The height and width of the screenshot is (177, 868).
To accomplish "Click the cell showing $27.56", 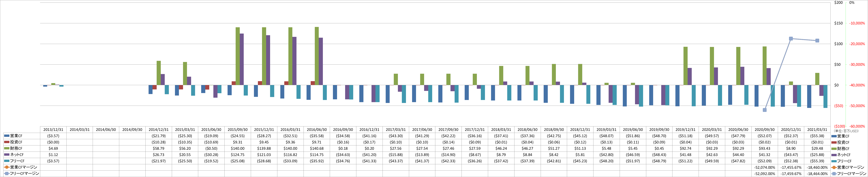I will pyautogui.click(x=396, y=148).
